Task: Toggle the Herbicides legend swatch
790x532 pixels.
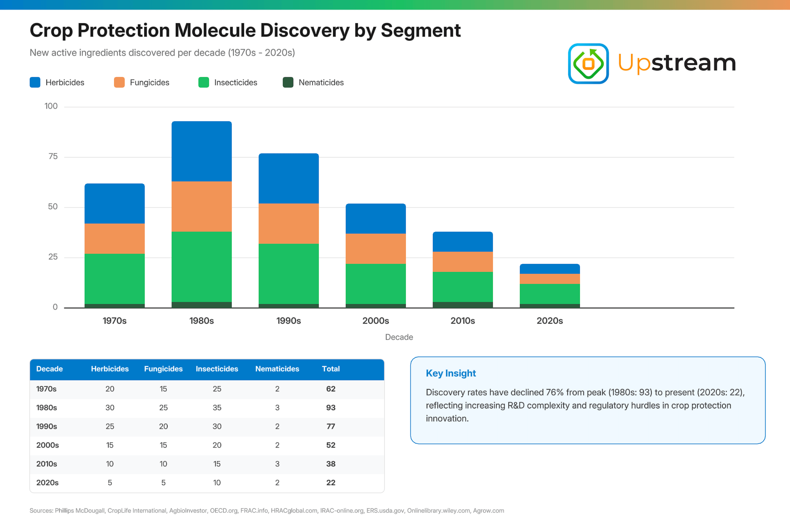Action: click(x=35, y=82)
